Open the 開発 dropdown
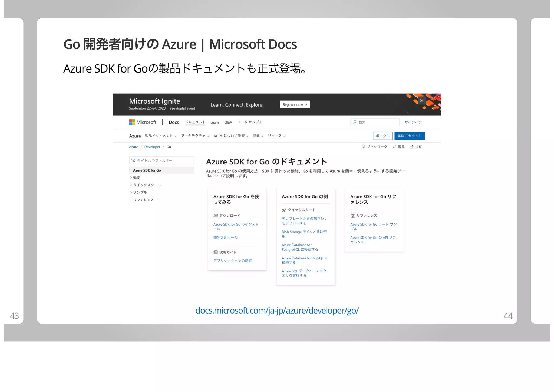The image size is (554, 392). (x=258, y=136)
